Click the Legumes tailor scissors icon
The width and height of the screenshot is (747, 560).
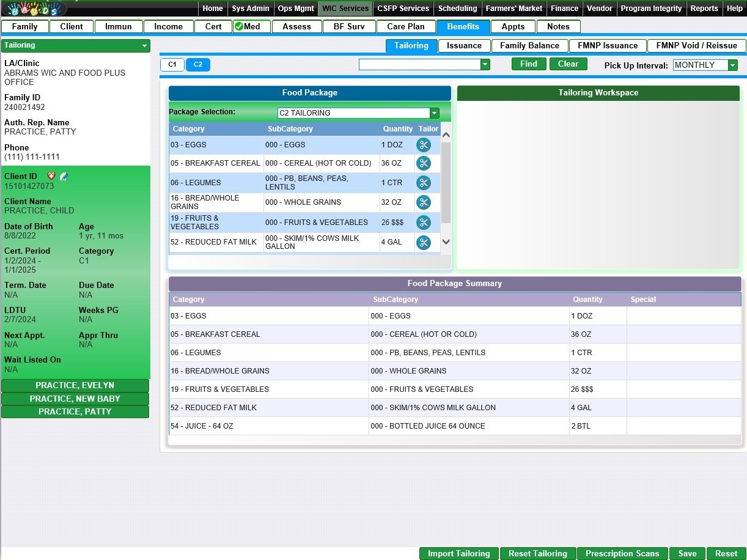click(x=423, y=183)
